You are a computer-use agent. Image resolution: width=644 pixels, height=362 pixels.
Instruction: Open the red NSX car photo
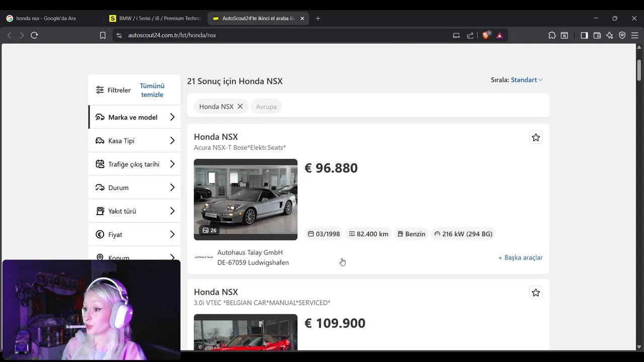coord(246,332)
